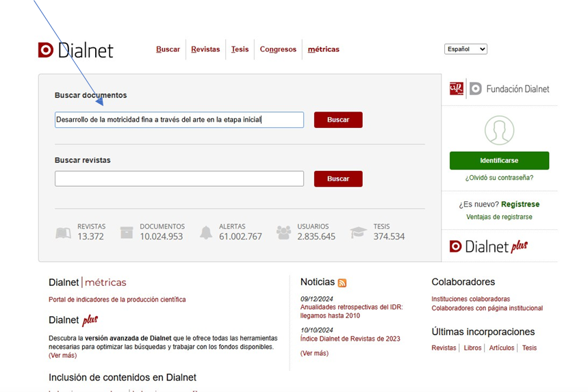The width and height of the screenshot is (588, 392).
Task: Click the Regístrese link
Action: tap(520, 205)
